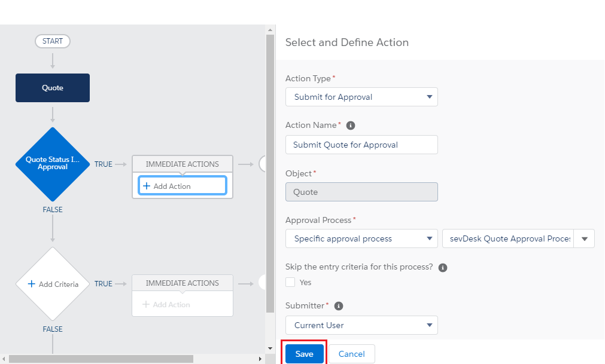
Task: Click the canvas vertical scrollbar thumb
Action: click(270, 179)
